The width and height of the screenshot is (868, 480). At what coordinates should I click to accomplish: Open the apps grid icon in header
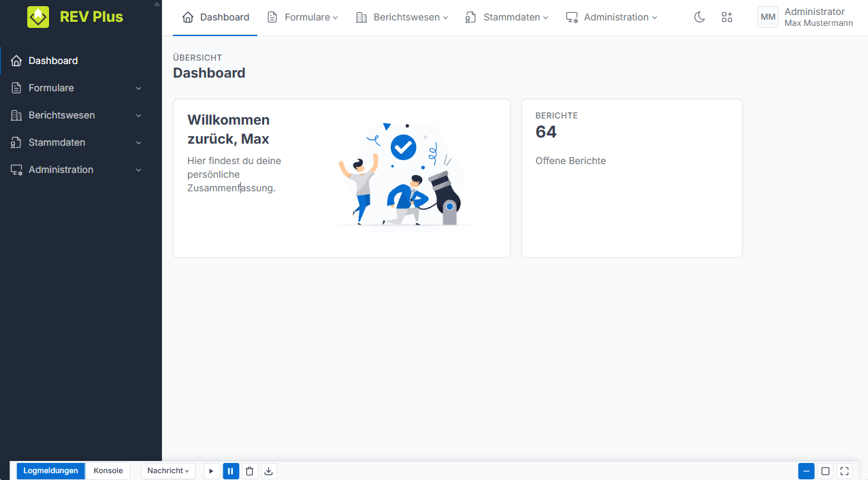coord(727,17)
